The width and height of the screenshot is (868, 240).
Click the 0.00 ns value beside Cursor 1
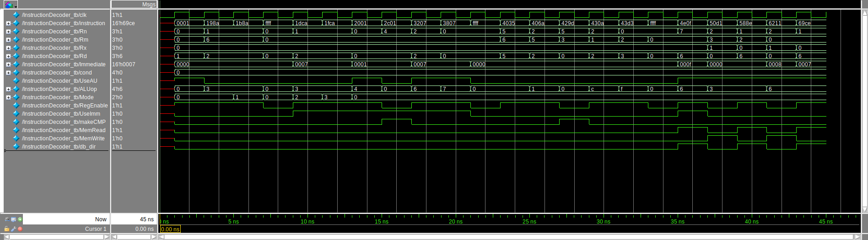(145, 229)
